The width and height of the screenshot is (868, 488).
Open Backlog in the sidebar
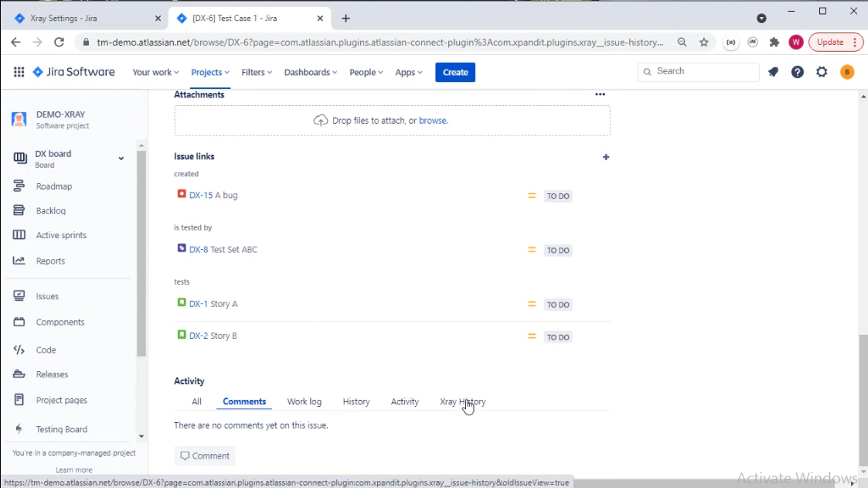click(50, 210)
